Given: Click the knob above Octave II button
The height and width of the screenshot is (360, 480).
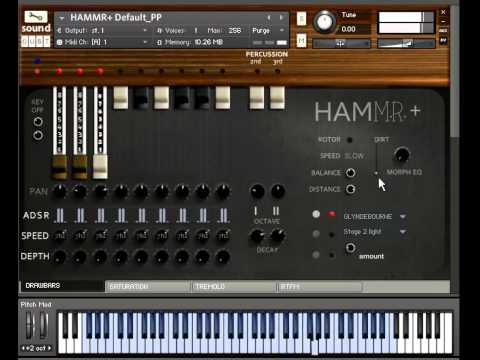Looking at the screenshot, I should [277, 191].
